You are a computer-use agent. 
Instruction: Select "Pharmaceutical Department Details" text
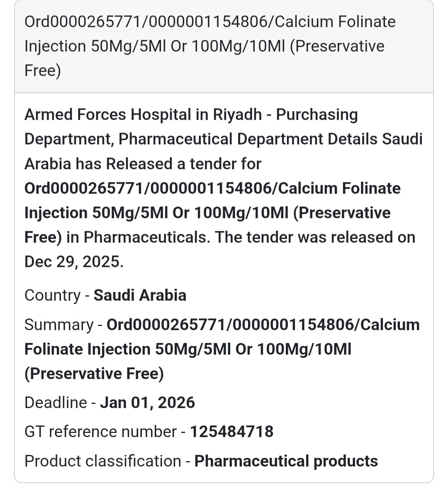tap(248, 139)
